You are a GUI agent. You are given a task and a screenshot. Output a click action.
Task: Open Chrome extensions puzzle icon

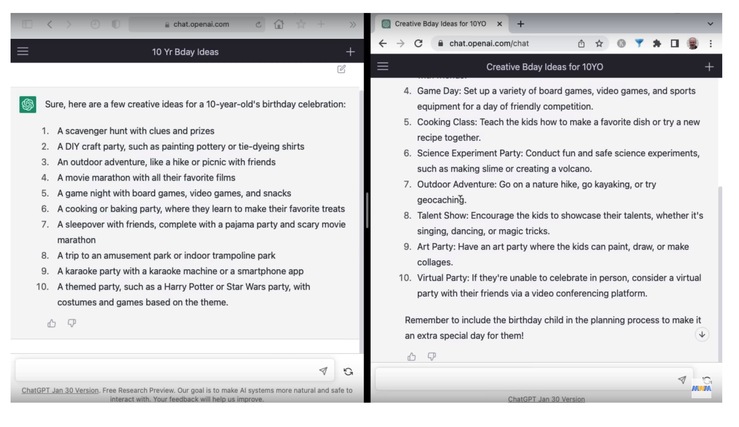[657, 43]
